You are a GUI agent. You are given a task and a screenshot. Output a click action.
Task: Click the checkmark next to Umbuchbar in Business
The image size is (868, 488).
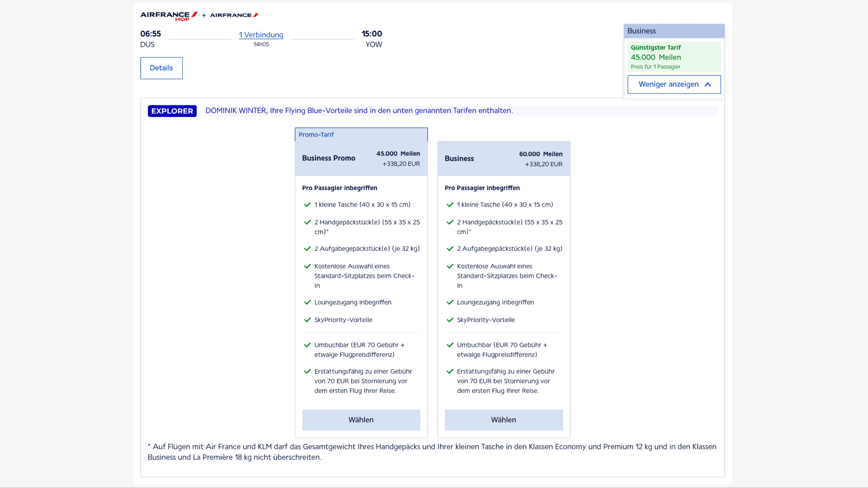pos(450,345)
